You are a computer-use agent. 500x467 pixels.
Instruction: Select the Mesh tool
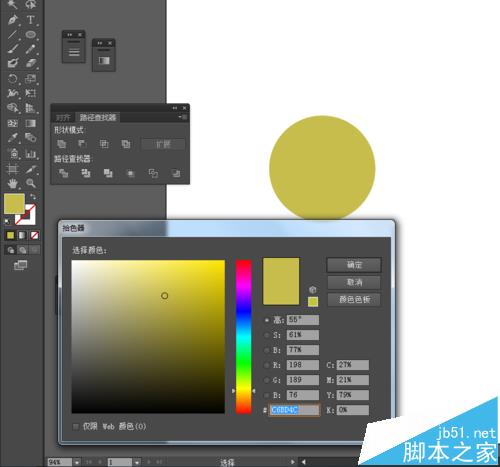13,123
